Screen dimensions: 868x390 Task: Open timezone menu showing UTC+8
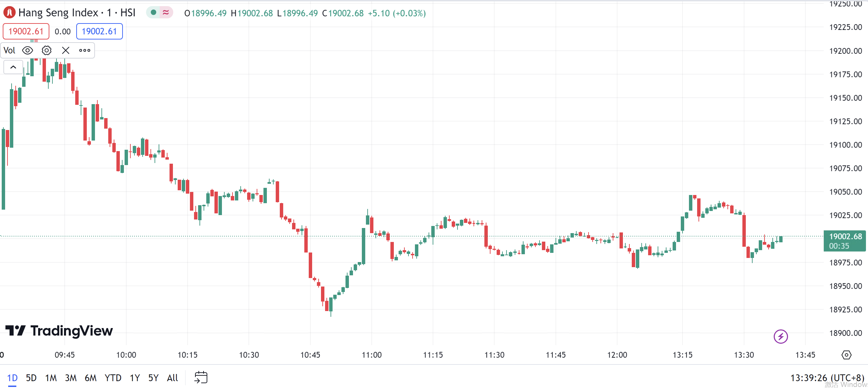coord(827,378)
